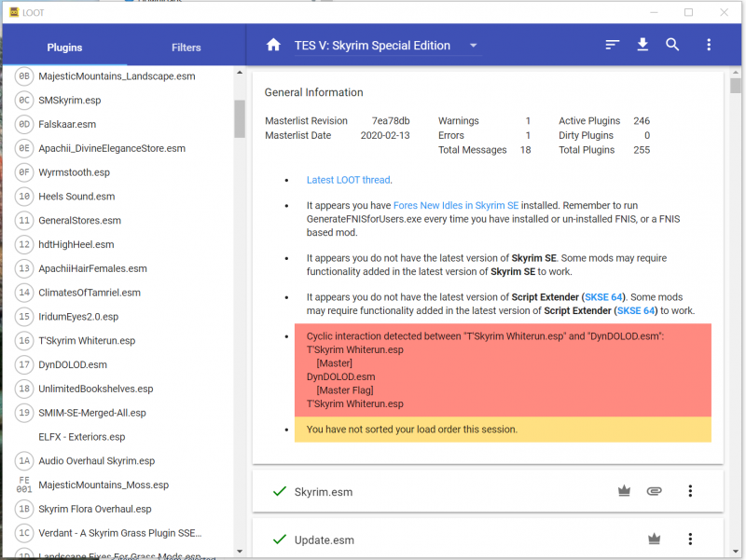The height and width of the screenshot is (560, 746).
Task: Open the Update.esm card three-dot menu
Action: click(690, 540)
